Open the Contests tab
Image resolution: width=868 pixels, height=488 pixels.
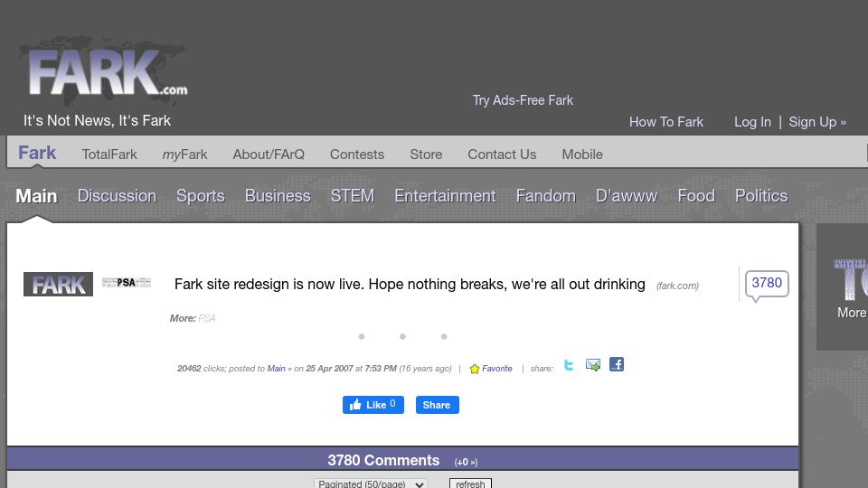tap(357, 155)
